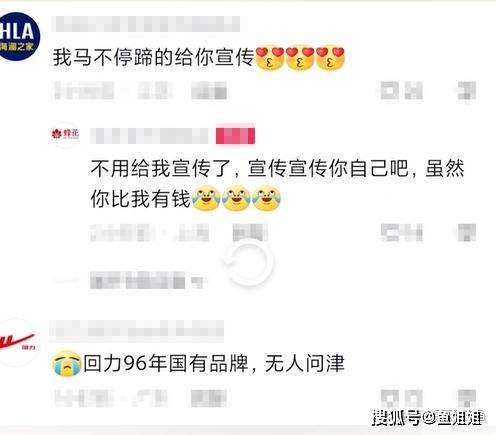
Task: Click the 搜狐号@鱼姐姐 watermark
Action: [428, 417]
